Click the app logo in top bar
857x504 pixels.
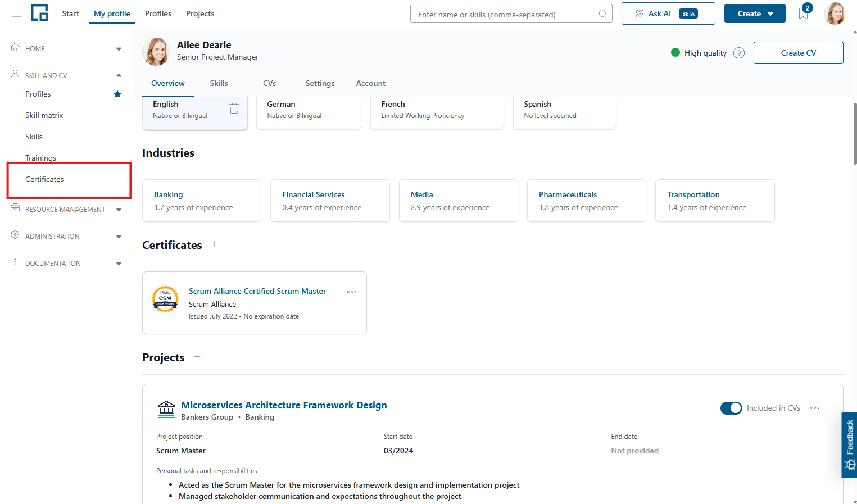39,12
